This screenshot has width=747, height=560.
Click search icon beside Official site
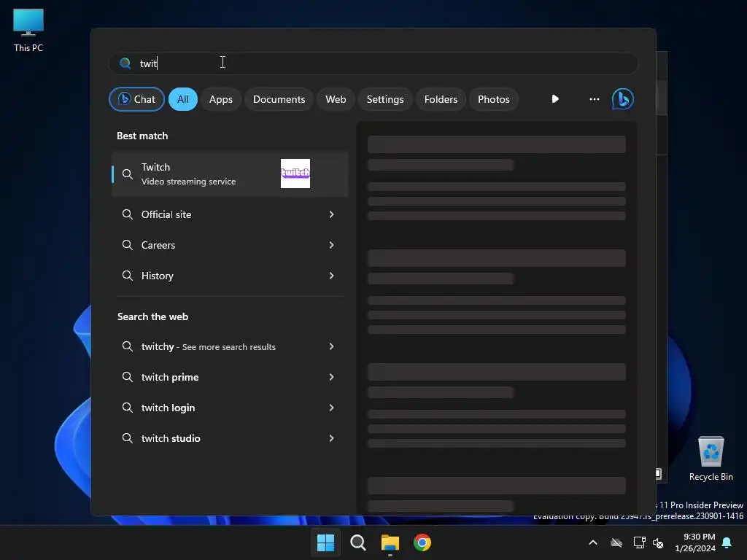[x=127, y=214]
